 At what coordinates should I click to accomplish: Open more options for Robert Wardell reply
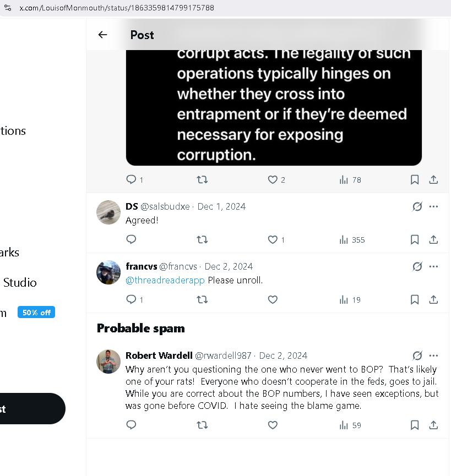click(x=433, y=355)
